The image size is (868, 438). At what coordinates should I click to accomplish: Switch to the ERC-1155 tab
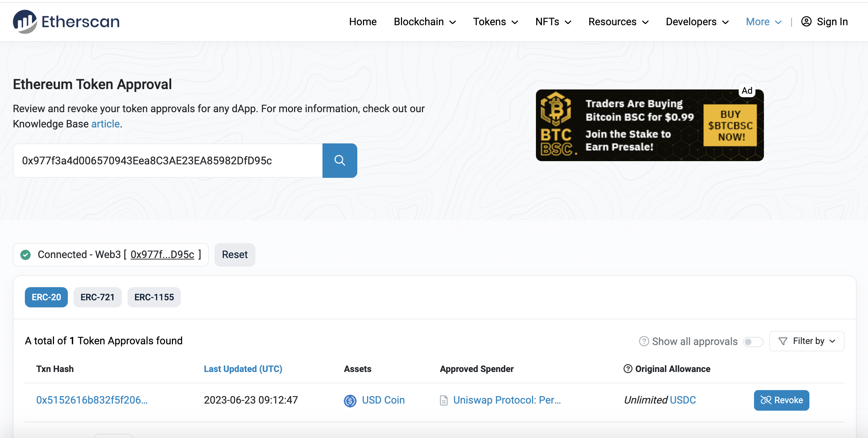[x=154, y=297]
